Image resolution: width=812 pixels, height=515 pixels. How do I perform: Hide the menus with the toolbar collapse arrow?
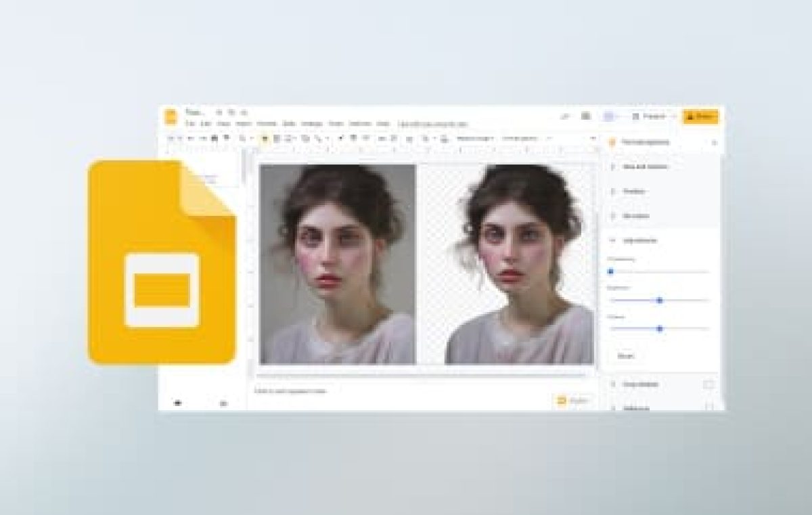tap(593, 138)
